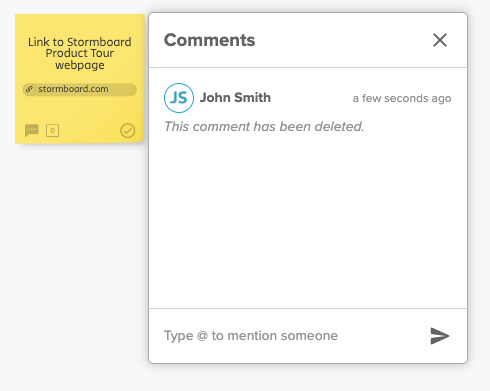Click the blank header space left of the X
Image resolution: width=490 pixels, height=391 pixels.
(343, 40)
